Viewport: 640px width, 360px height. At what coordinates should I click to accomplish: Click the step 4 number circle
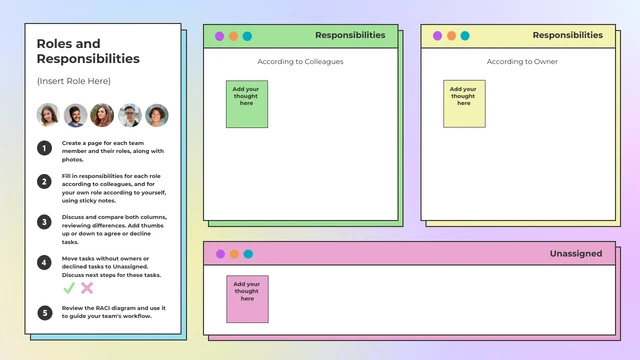click(x=44, y=262)
